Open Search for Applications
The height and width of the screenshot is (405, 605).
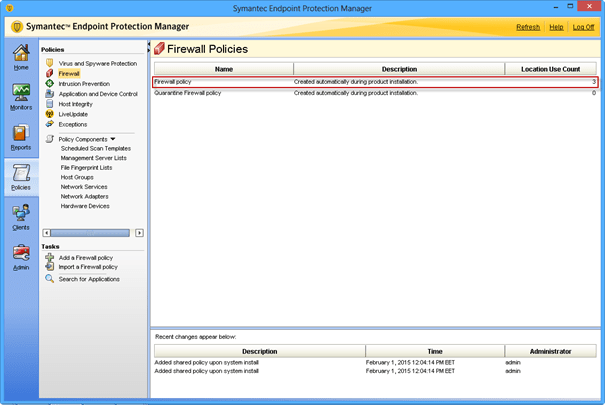pyautogui.click(x=89, y=279)
